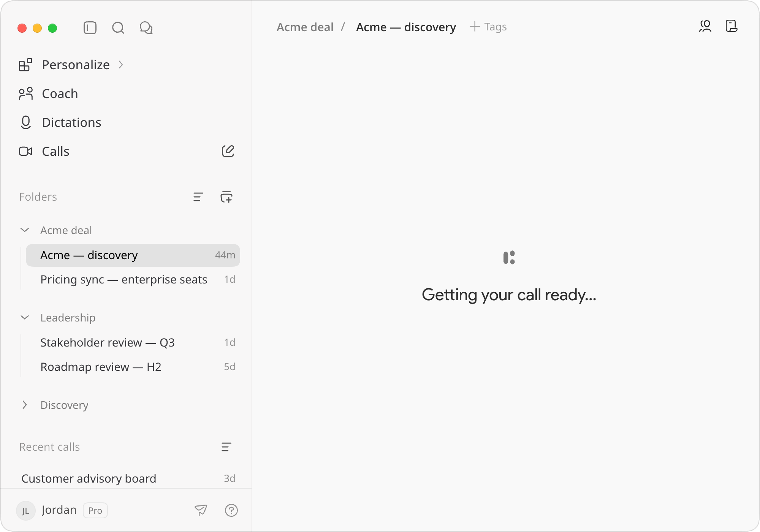Toggle the sidebar panel icon

click(x=90, y=28)
